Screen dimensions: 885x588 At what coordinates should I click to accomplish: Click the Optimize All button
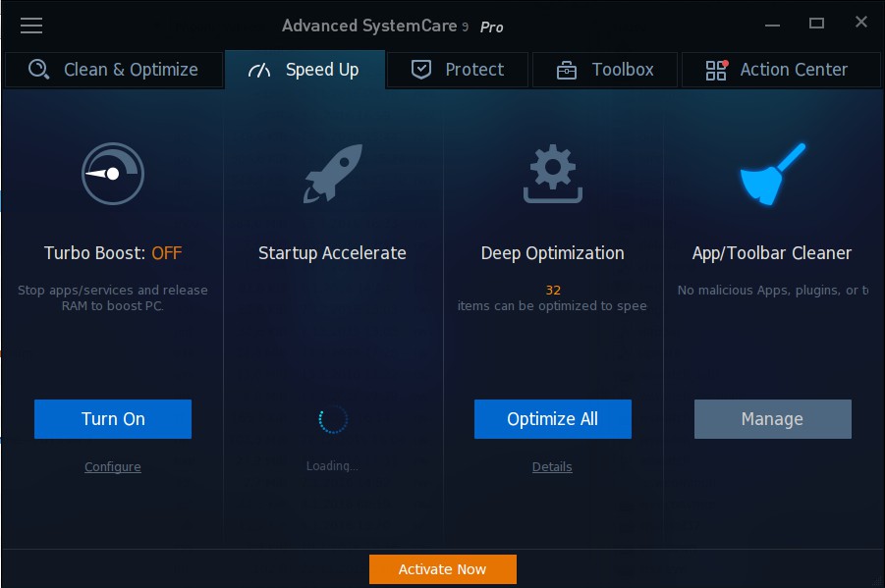553,419
